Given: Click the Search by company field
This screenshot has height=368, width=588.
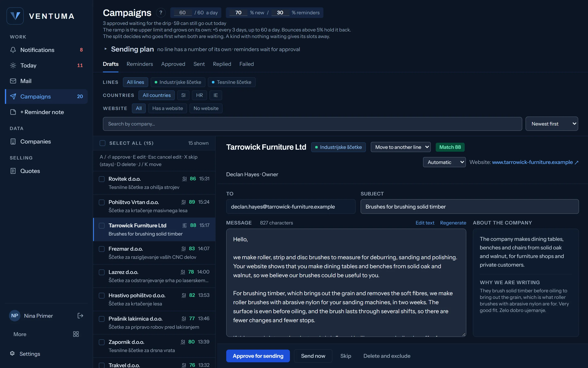Looking at the screenshot, I should [312, 124].
